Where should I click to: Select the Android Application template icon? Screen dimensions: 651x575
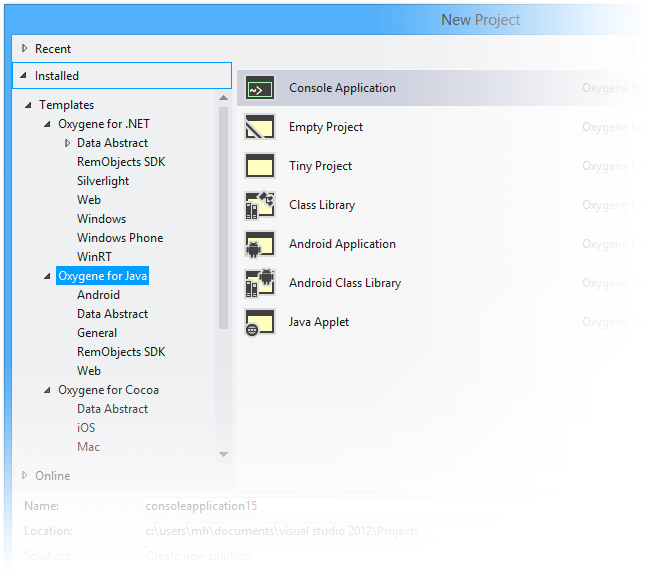(x=259, y=244)
